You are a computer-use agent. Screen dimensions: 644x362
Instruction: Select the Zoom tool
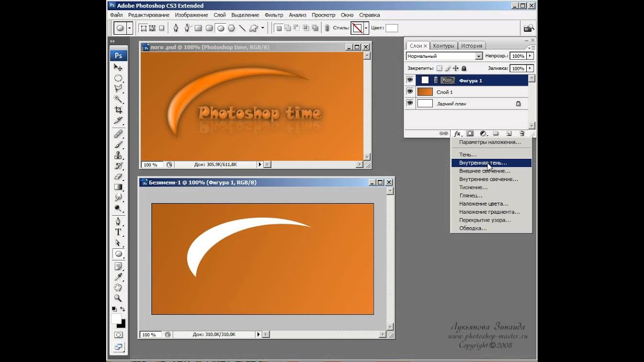coord(118,298)
